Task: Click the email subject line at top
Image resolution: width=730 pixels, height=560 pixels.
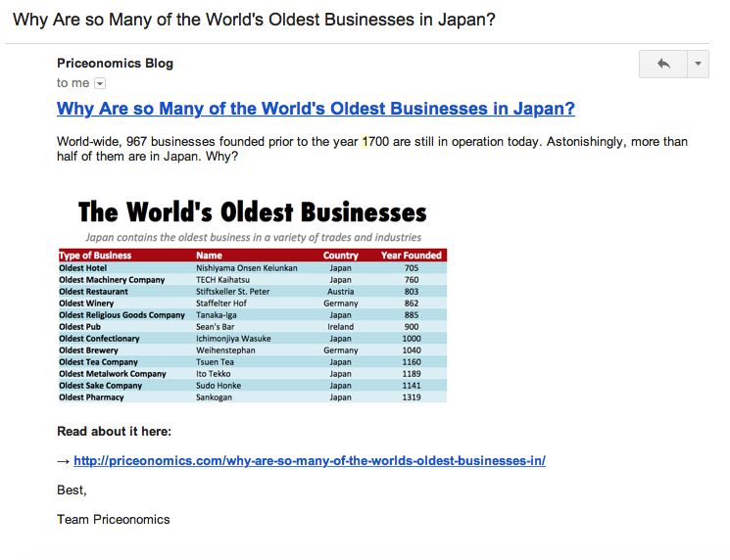Action: click(254, 20)
